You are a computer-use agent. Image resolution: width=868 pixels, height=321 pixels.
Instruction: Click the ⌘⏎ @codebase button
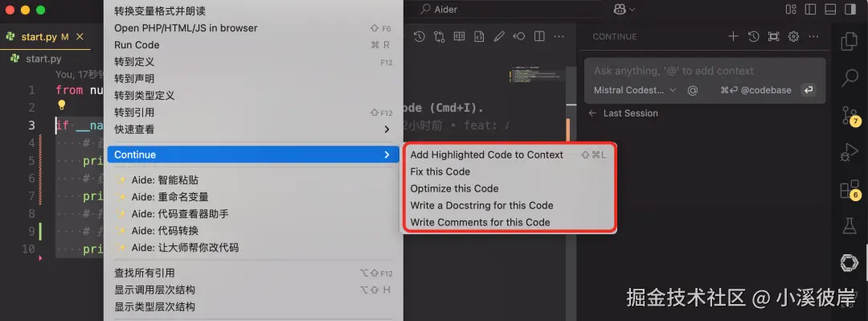[755, 90]
